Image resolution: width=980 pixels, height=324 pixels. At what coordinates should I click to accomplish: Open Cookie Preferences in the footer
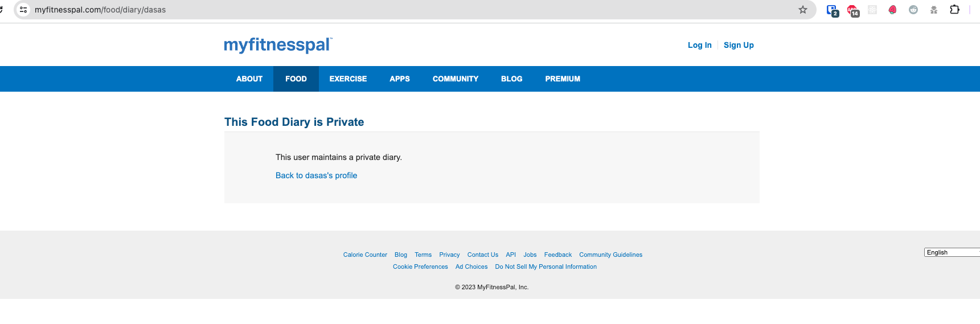click(x=420, y=266)
